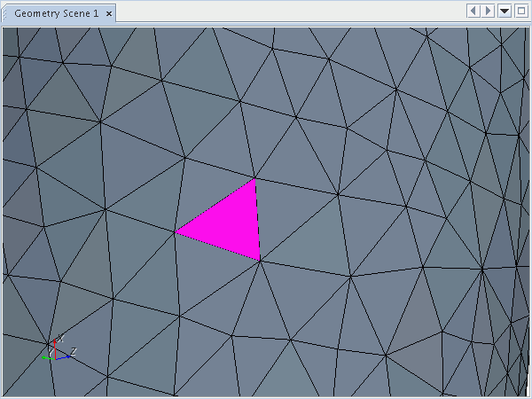This screenshot has height=399, width=532.
Task: Open the document list dropdown arrow
Action: coord(504,11)
